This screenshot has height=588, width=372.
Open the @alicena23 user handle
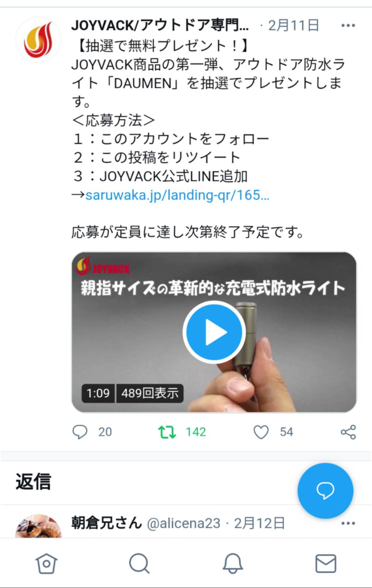point(183,523)
